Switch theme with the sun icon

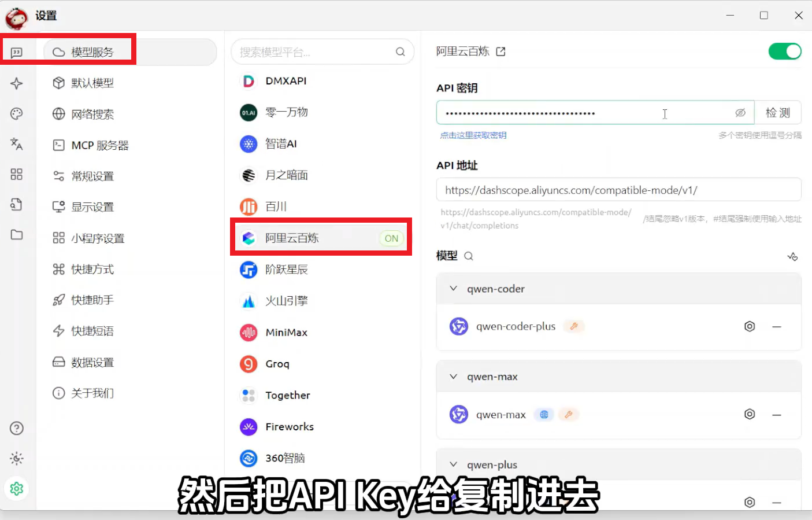click(x=17, y=459)
